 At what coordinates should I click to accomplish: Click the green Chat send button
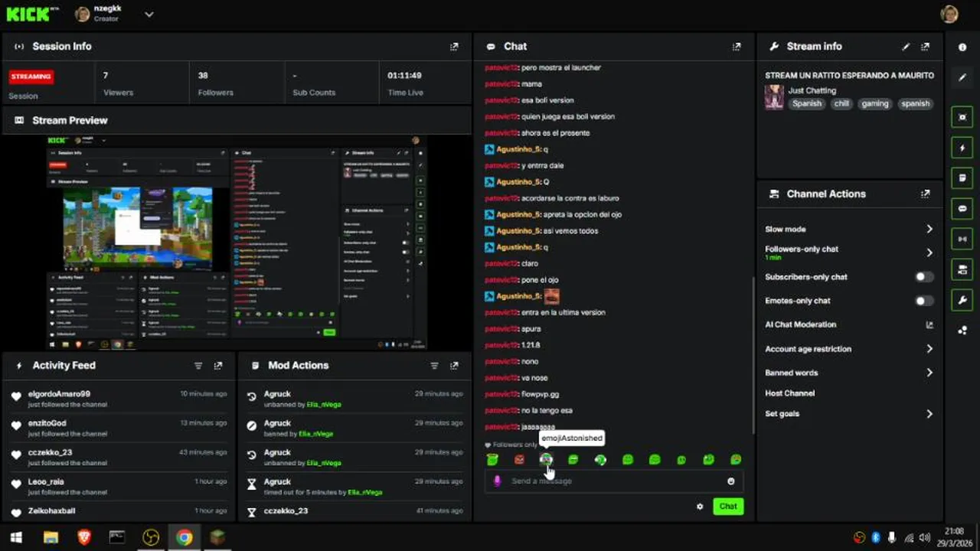tap(728, 507)
